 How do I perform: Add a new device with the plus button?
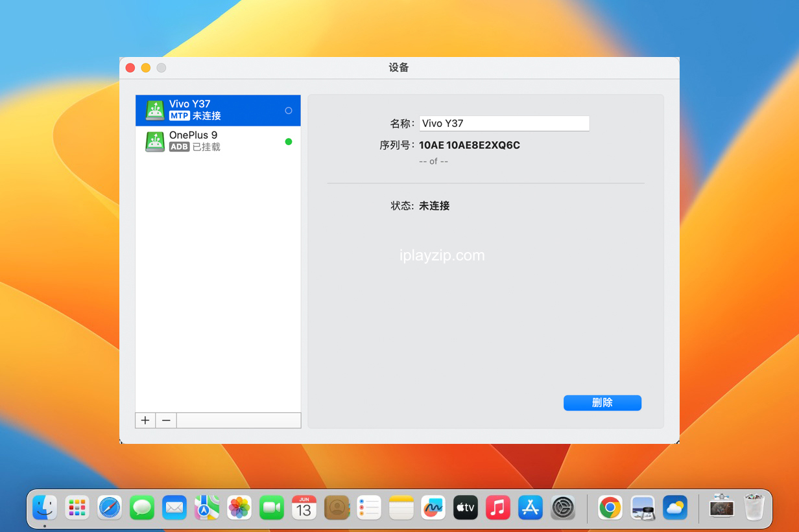[145, 421]
